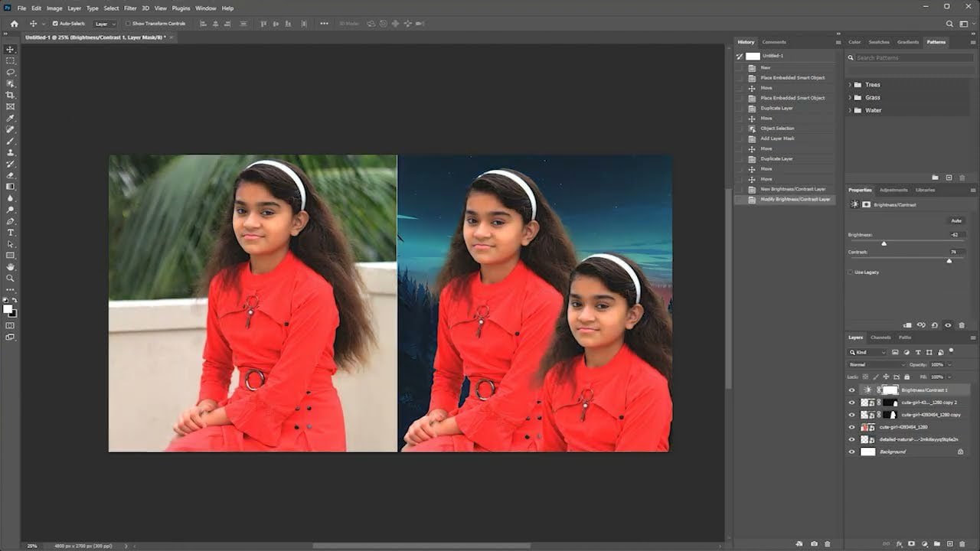Click the Home icon in options bar
Screen dimensions: 980x551
[x=14, y=24]
